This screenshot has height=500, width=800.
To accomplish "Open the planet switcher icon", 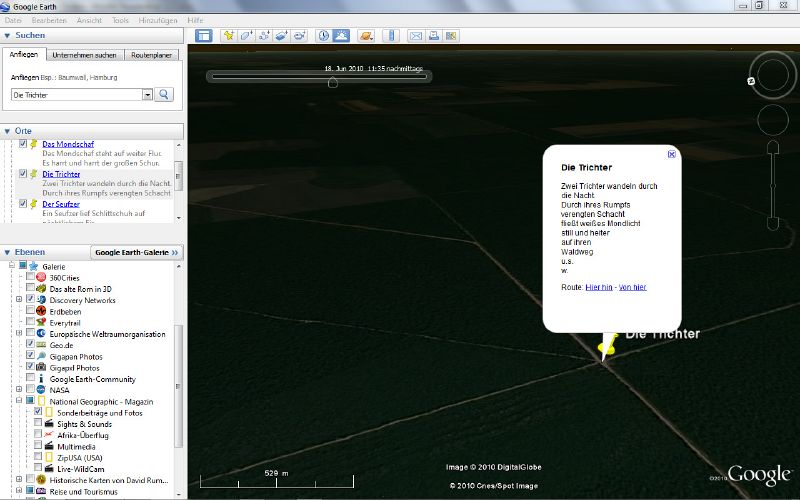I will coord(366,36).
